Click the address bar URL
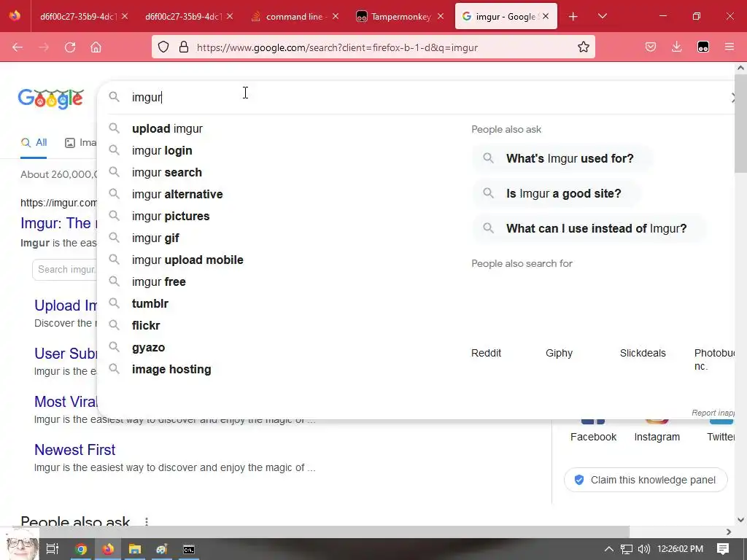The width and height of the screenshot is (747, 560). coord(337,47)
